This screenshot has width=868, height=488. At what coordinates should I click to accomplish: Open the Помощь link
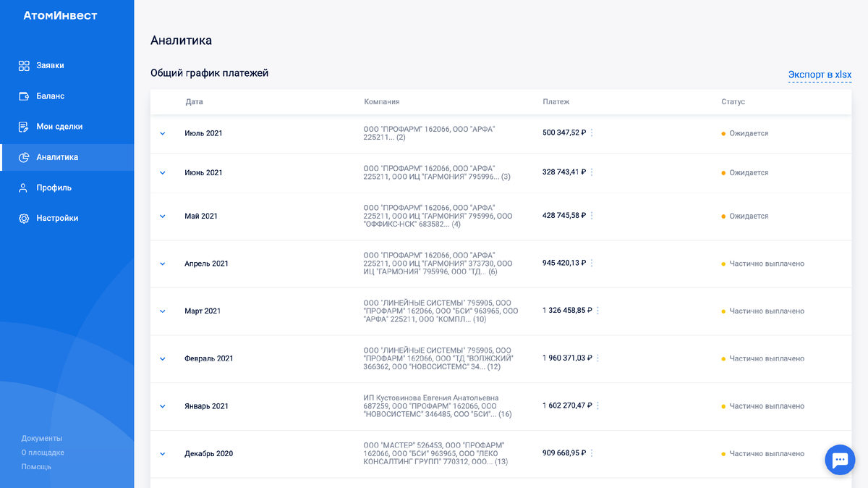[36, 467]
